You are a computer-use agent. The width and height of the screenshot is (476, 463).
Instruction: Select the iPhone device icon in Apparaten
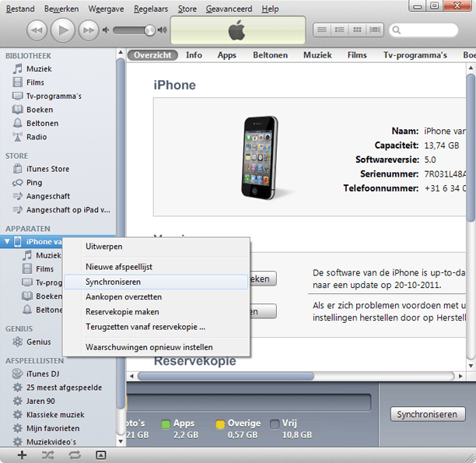point(18,242)
